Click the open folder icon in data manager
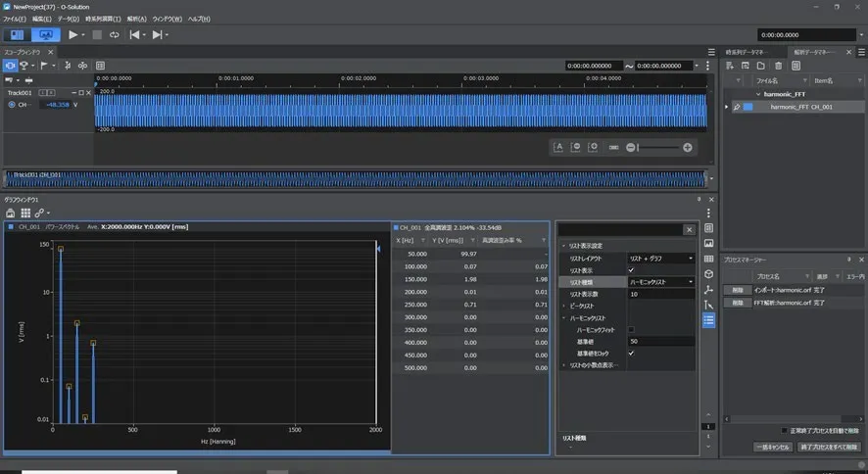This screenshot has height=474, width=868. coord(760,66)
